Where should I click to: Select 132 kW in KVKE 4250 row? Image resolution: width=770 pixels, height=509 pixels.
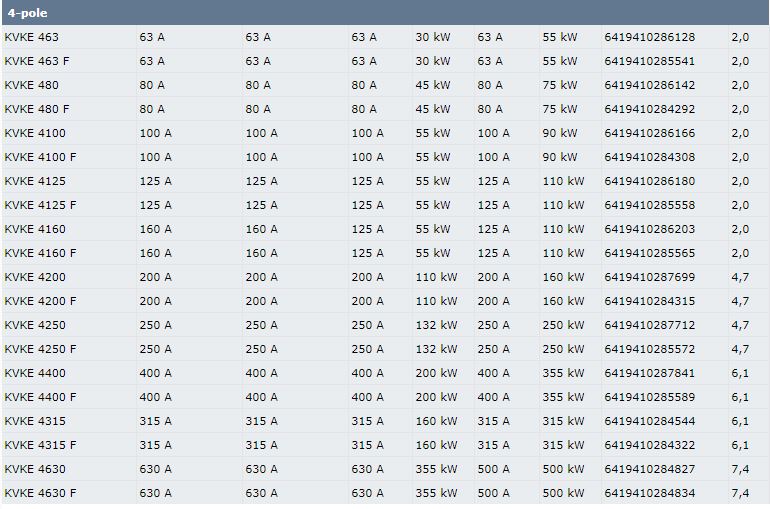[x=436, y=326]
